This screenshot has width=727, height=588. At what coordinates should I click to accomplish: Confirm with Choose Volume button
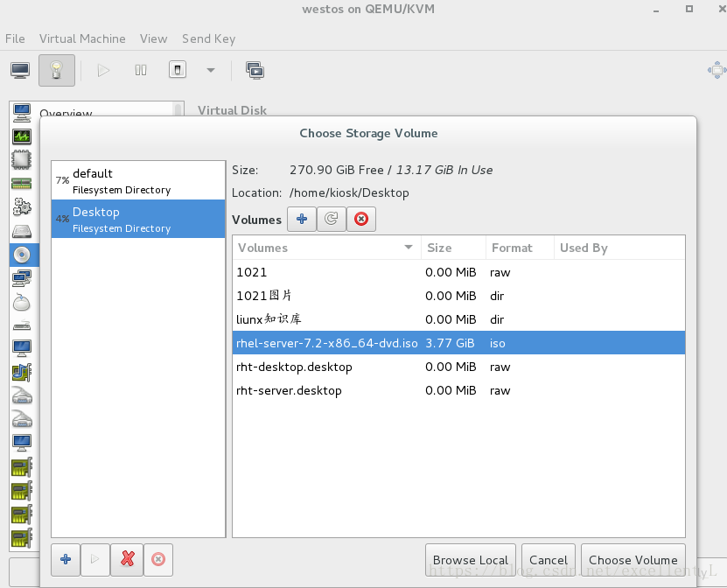(633, 560)
